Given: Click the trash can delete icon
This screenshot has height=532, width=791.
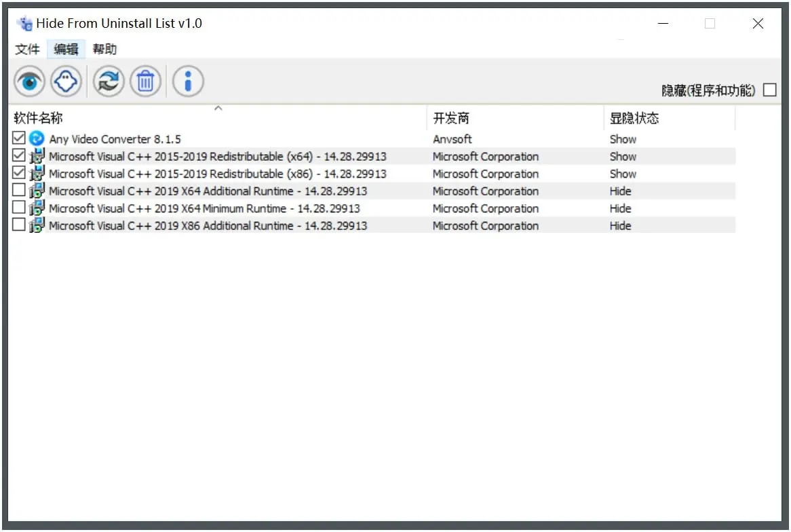Looking at the screenshot, I should coord(145,82).
